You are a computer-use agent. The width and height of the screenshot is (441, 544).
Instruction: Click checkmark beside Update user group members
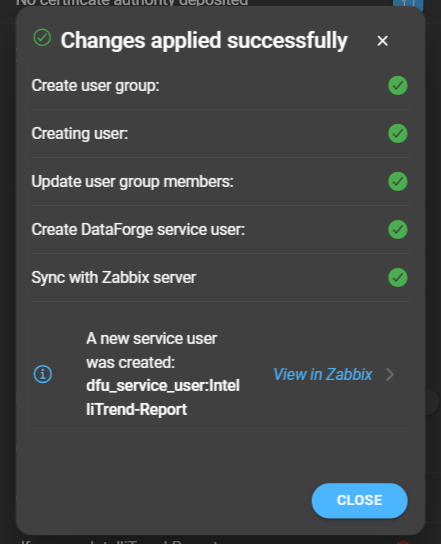[x=398, y=181]
